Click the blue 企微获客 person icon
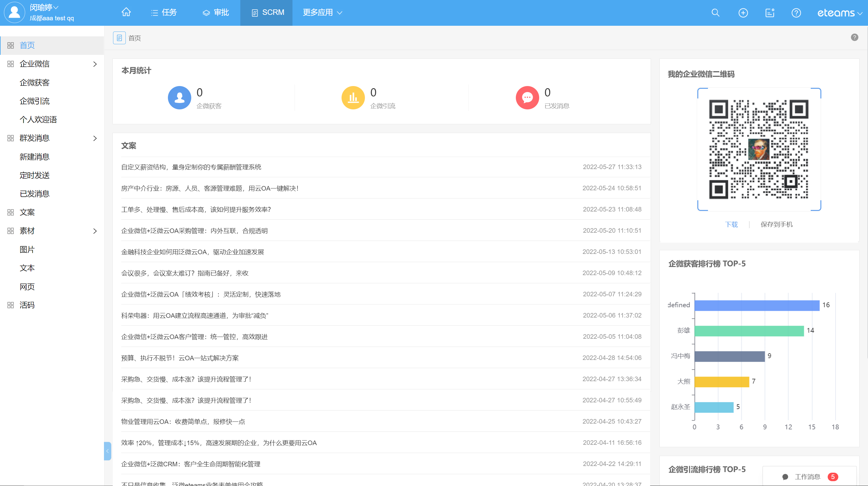The height and width of the screenshot is (486, 868). 179,98
